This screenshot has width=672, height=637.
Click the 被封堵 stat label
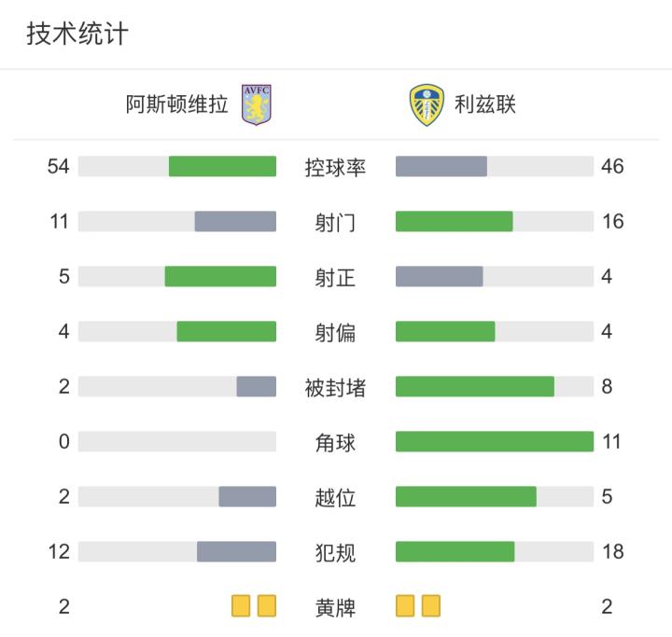point(335,387)
